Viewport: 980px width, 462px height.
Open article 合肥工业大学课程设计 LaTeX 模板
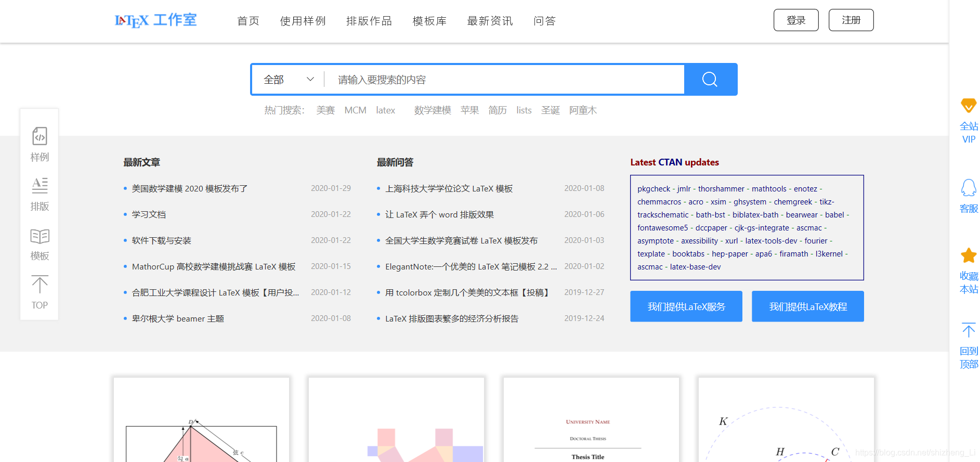click(215, 292)
